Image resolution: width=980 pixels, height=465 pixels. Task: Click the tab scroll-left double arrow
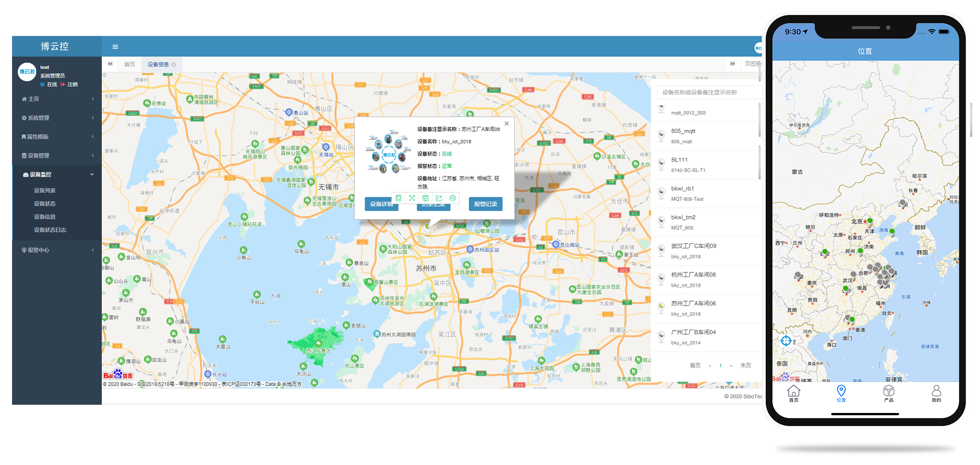pyautogui.click(x=110, y=64)
